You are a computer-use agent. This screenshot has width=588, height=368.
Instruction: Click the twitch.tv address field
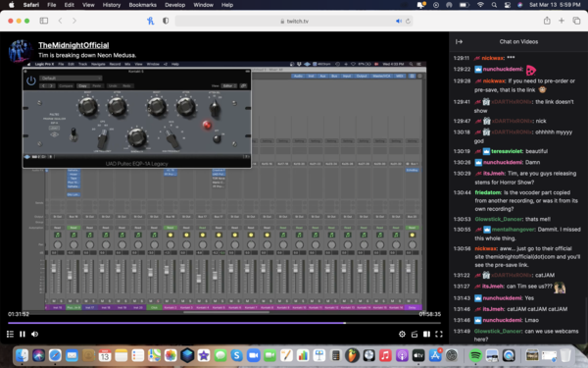coord(294,21)
